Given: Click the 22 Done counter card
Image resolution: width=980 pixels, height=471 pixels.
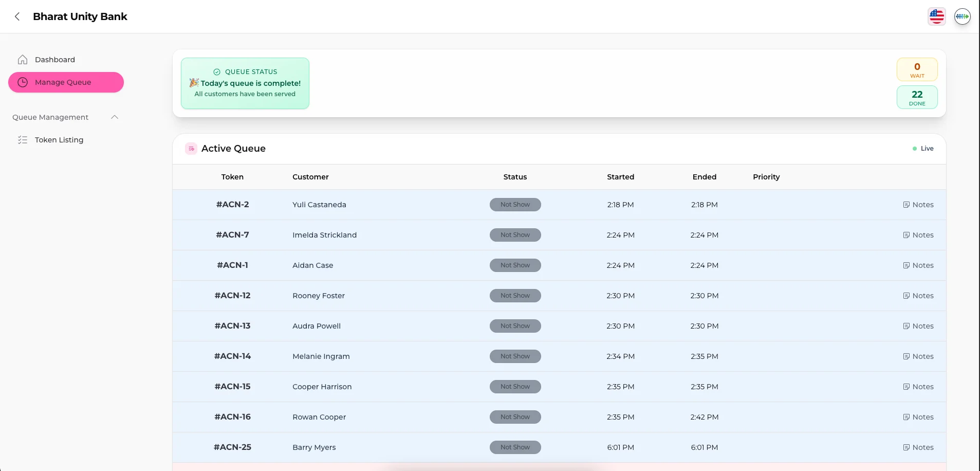Looking at the screenshot, I should 917,97.
